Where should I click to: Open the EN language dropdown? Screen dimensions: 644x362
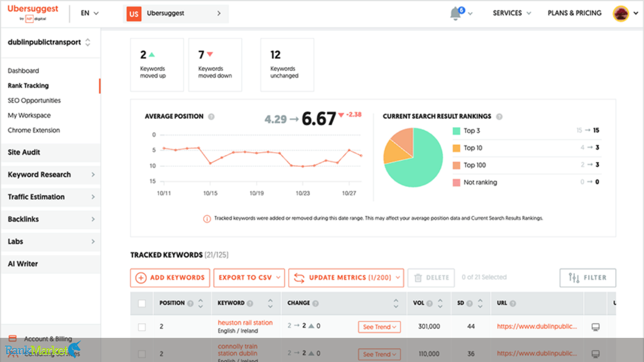pyautogui.click(x=90, y=14)
